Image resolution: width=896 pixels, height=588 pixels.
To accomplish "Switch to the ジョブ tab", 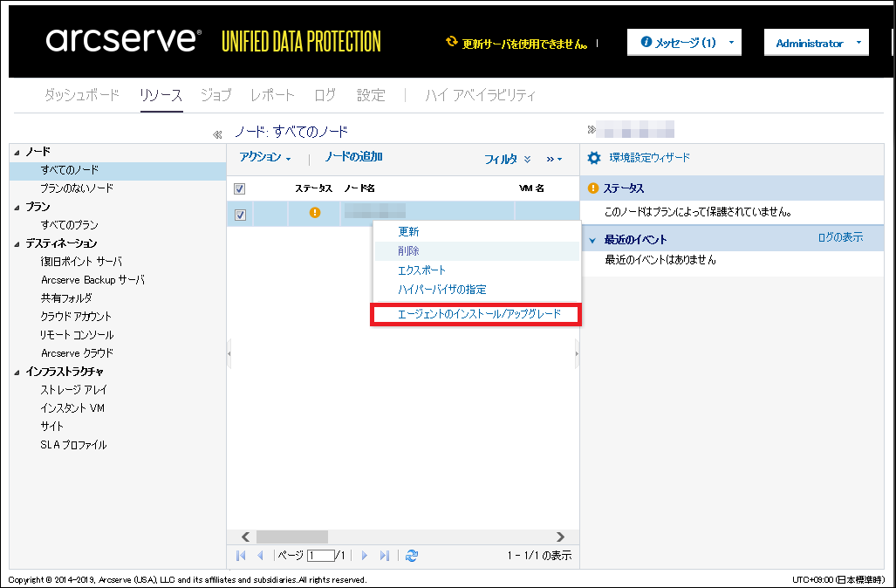I will coord(216,95).
